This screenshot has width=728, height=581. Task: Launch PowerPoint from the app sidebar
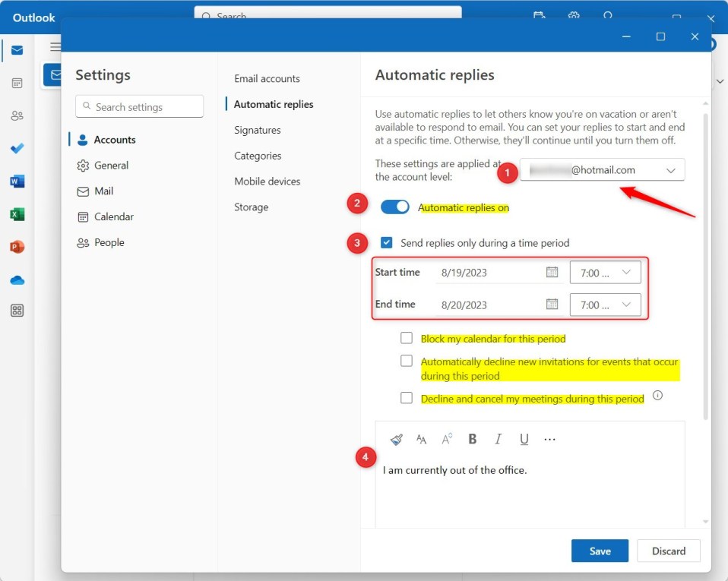coord(17,246)
